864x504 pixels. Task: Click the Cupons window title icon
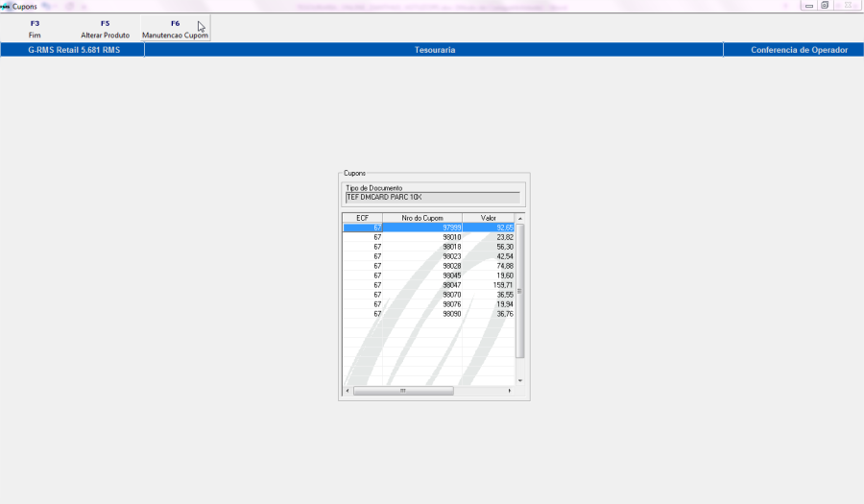coord(5,7)
